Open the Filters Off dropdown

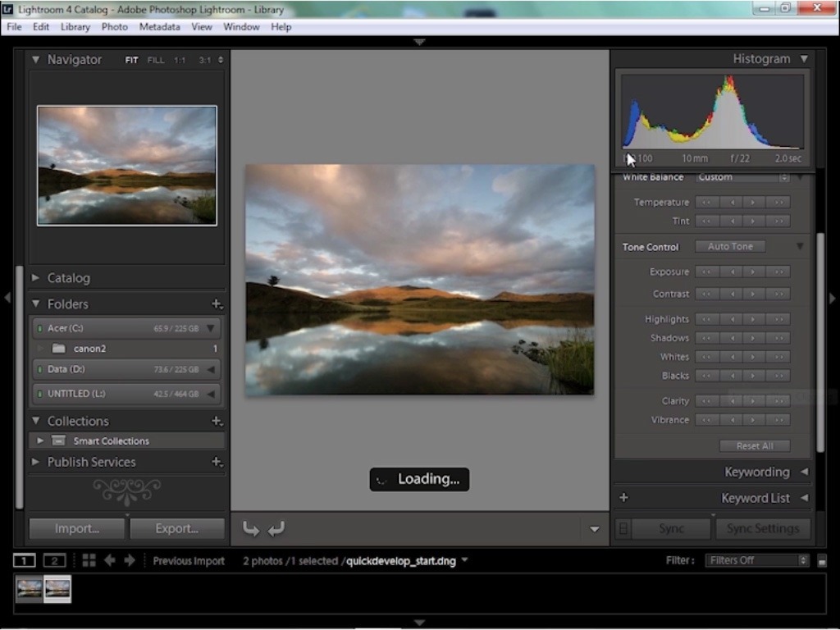point(756,560)
